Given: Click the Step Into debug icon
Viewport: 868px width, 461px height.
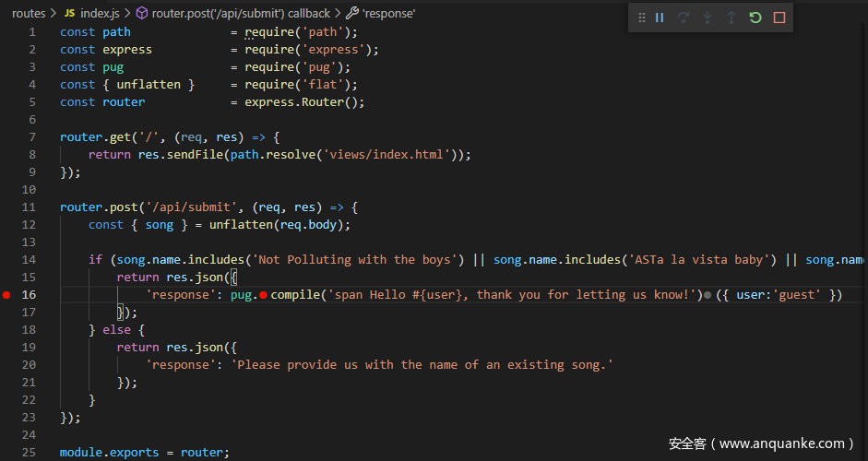Looking at the screenshot, I should pos(707,18).
